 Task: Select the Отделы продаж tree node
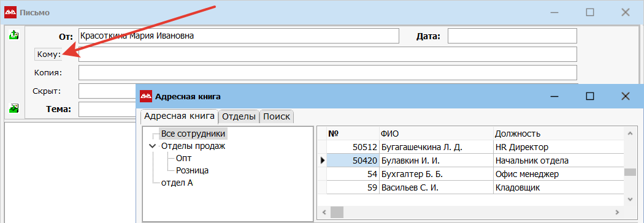193,146
